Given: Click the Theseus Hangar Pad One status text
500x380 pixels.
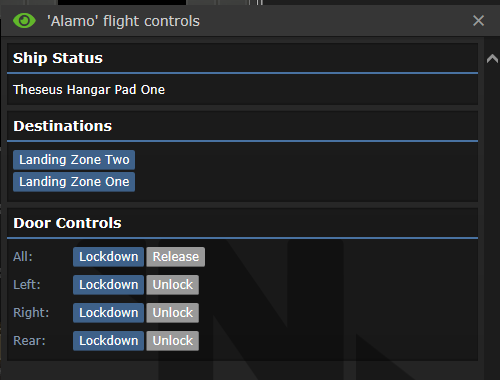Looking at the screenshot, I should point(89,90).
